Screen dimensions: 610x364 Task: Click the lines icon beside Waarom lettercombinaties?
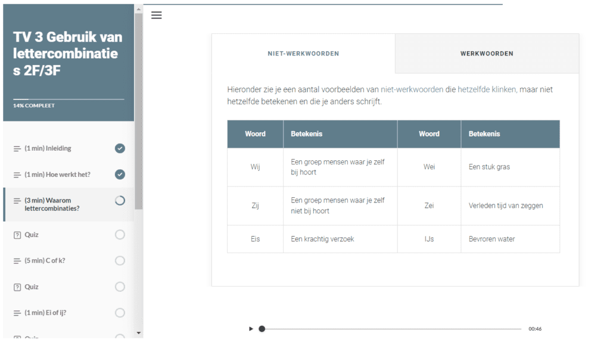tap(17, 201)
